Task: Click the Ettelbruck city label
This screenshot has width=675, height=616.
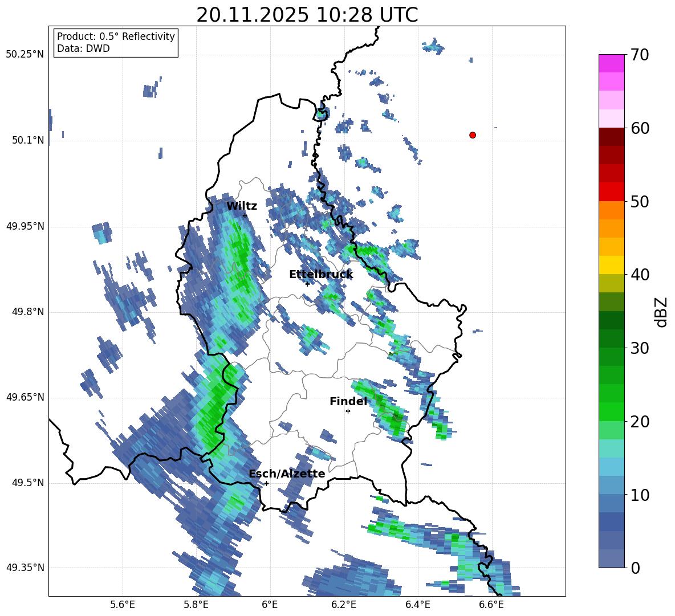Action: [x=321, y=275]
